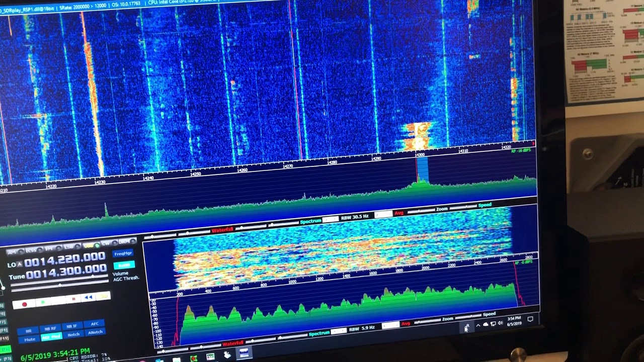
Task: Click the 14300 tuned passband in RF spectrum
Action: [422, 169]
